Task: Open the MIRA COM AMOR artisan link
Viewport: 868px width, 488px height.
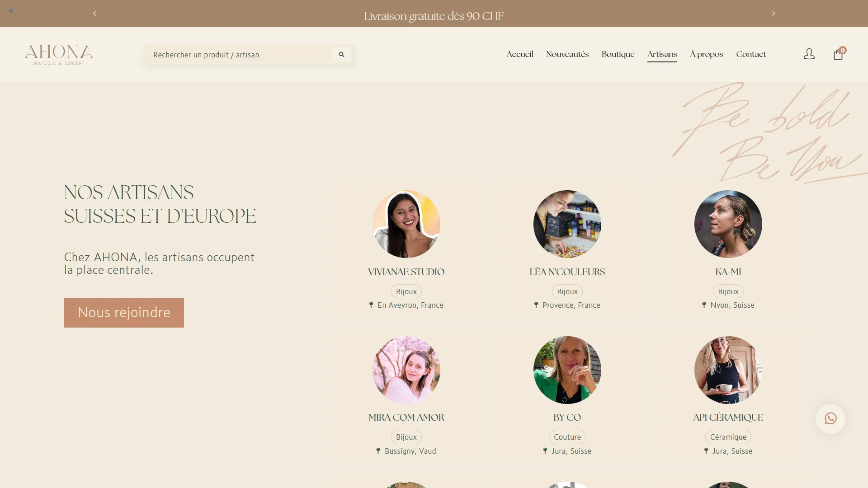Action: click(406, 418)
